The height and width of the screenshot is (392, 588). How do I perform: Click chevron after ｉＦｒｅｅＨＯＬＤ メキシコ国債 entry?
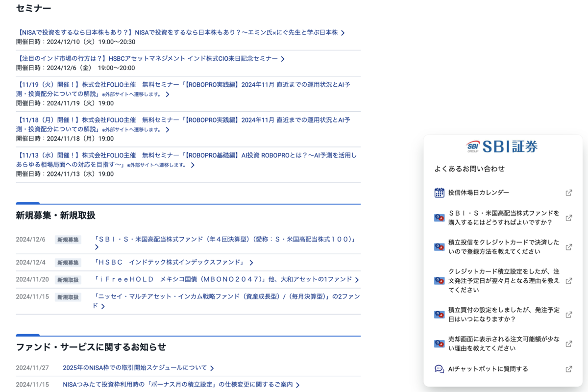coord(357,280)
